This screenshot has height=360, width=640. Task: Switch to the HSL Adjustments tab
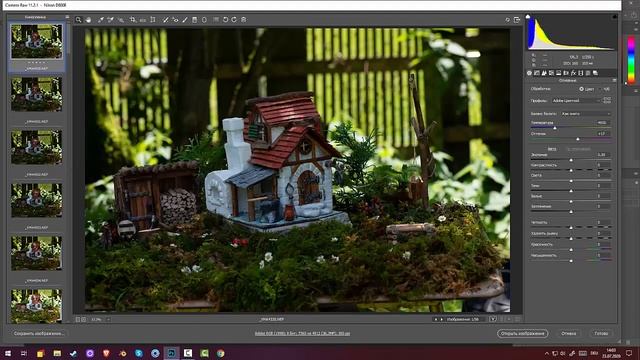(x=551, y=73)
